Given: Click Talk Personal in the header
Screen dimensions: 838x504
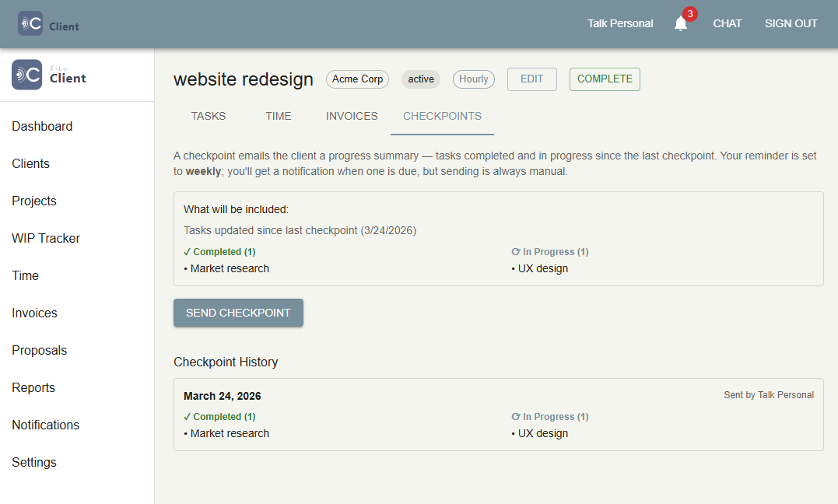Looking at the screenshot, I should click(x=620, y=23).
